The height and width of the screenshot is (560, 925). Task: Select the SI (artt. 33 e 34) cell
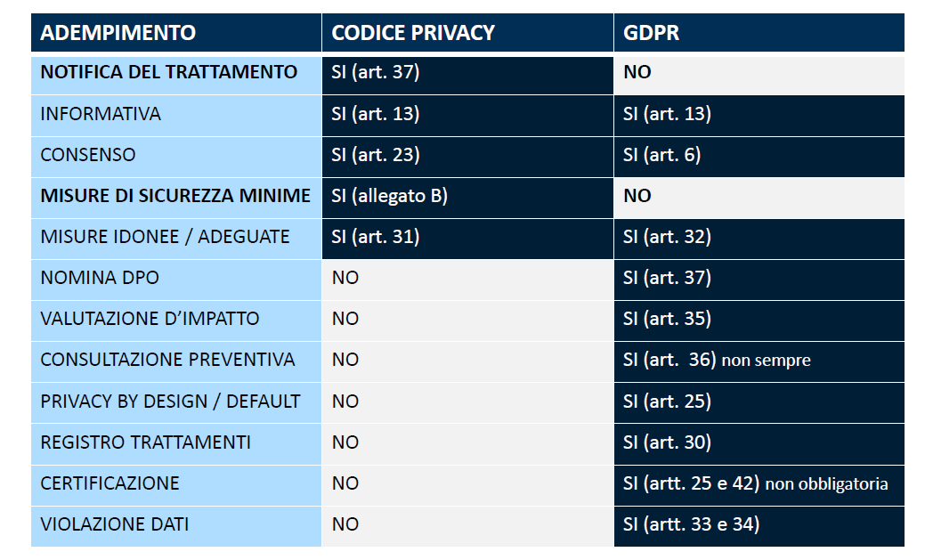tap(691, 524)
